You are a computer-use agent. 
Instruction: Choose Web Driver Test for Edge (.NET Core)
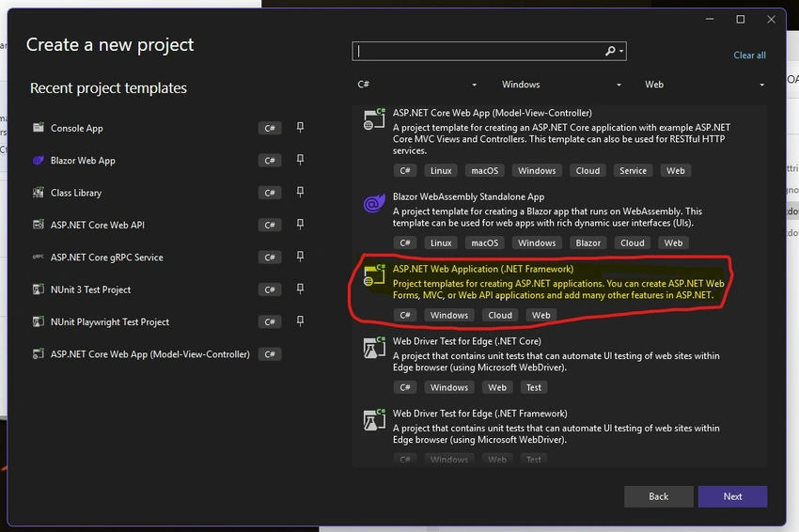(467, 341)
